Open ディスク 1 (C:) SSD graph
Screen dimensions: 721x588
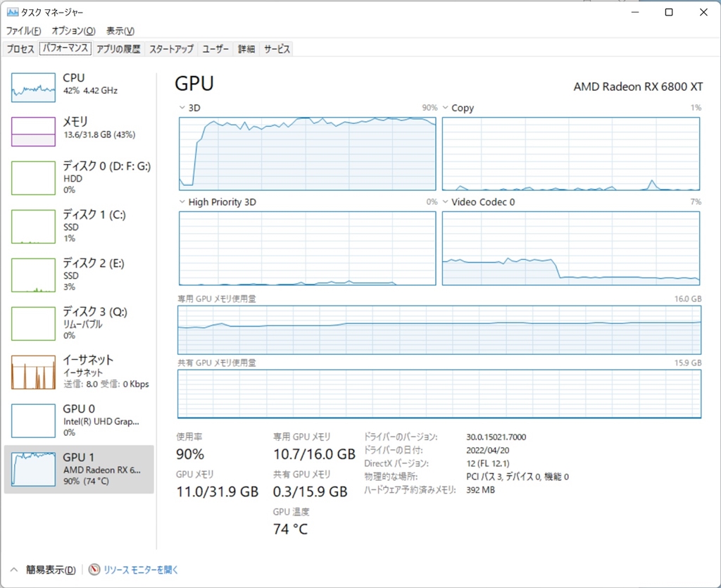tap(33, 226)
